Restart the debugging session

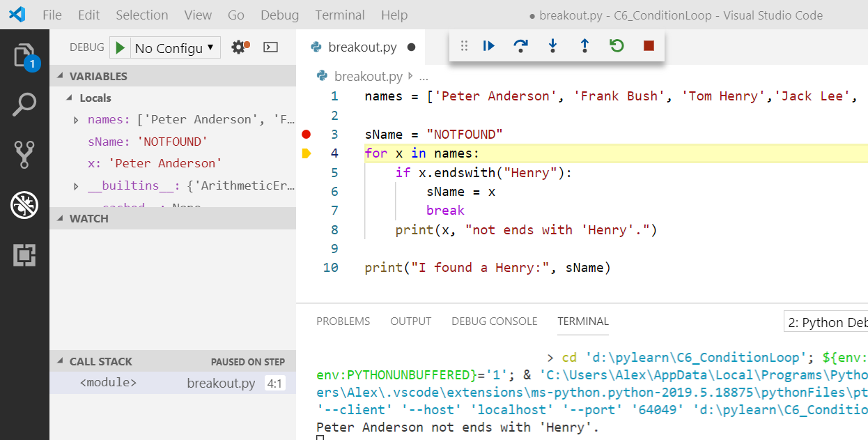(617, 46)
